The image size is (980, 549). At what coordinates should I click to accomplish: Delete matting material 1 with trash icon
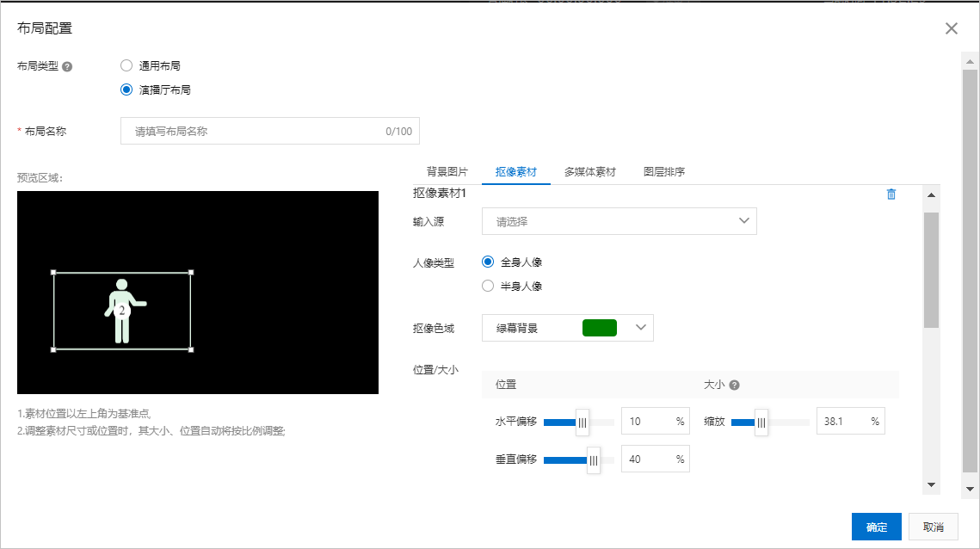click(x=891, y=194)
